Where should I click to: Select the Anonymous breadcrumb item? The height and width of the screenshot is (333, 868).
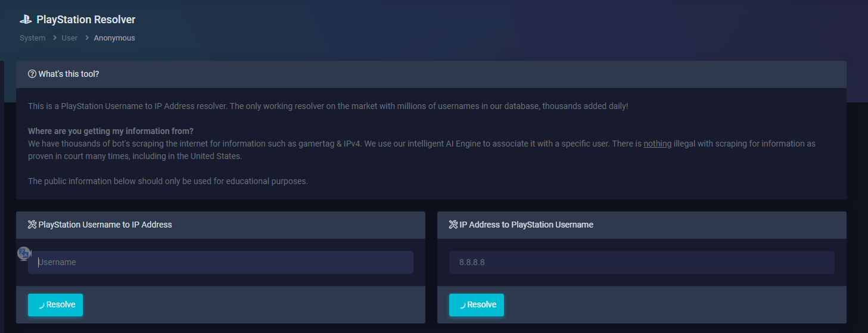pyautogui.click(x=114, y=38)
